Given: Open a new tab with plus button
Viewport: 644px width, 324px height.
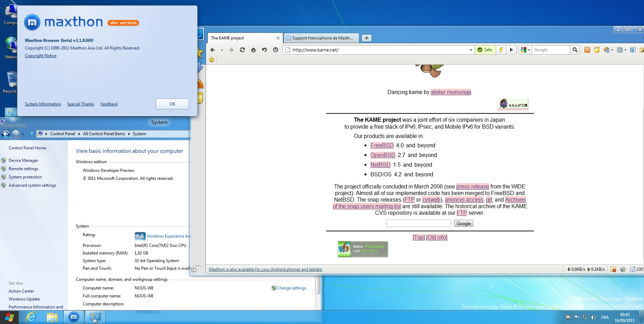Looking at the screenshot, I should 366,38.
